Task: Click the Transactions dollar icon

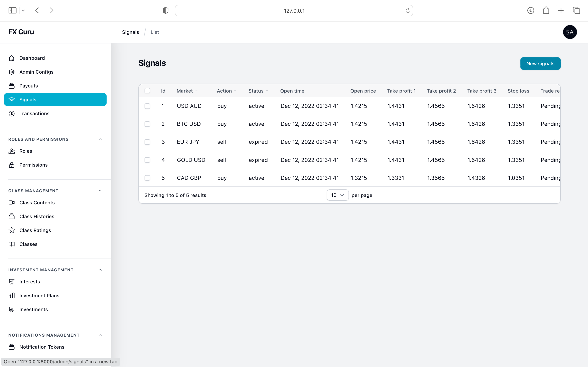Action: point(11,113)
